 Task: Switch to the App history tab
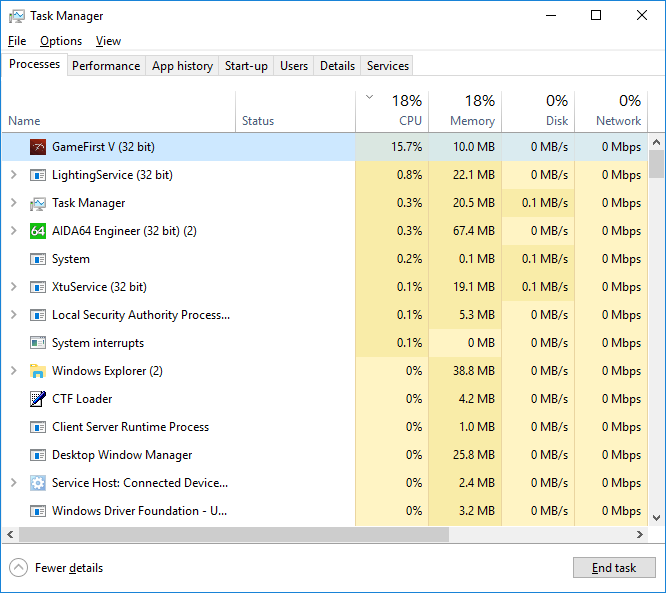182,66
